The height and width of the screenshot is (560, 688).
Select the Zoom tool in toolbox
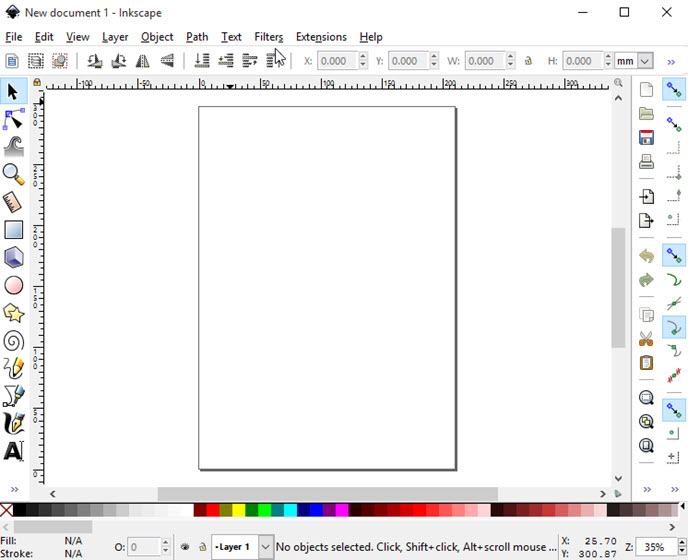(14, 174)
